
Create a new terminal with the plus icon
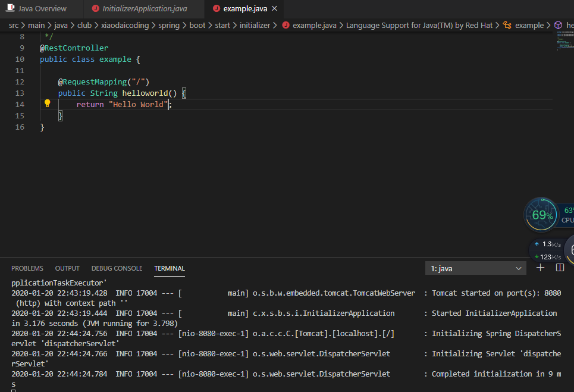point(540,268)
